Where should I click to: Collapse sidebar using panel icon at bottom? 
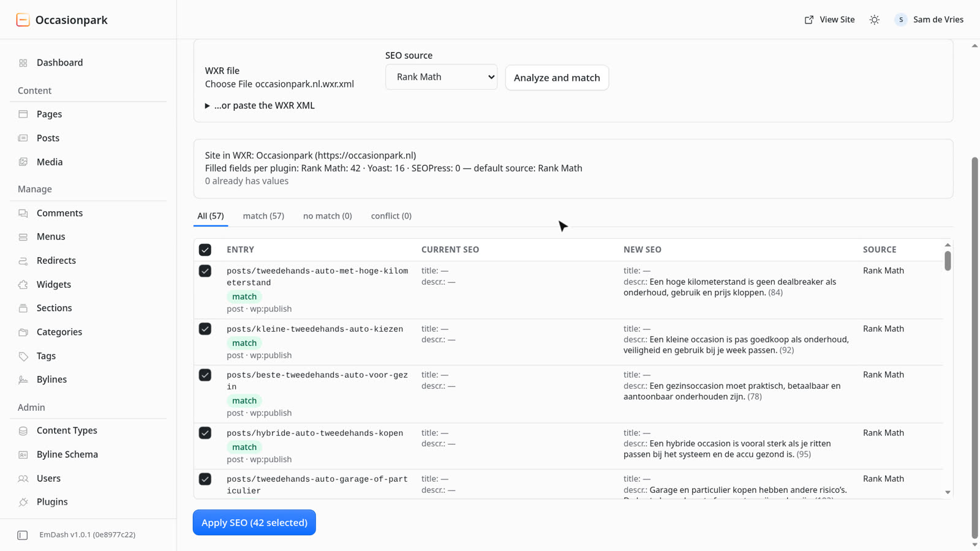pos(23,535)
